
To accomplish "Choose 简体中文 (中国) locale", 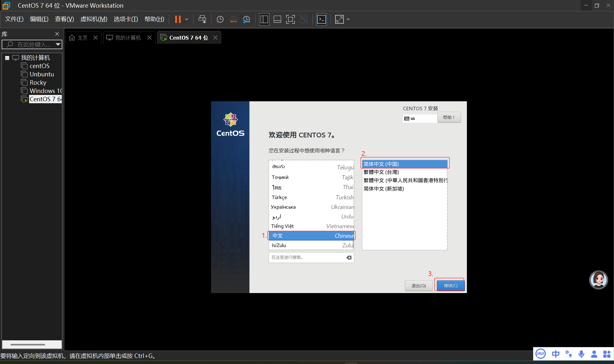I will [405, 164].
